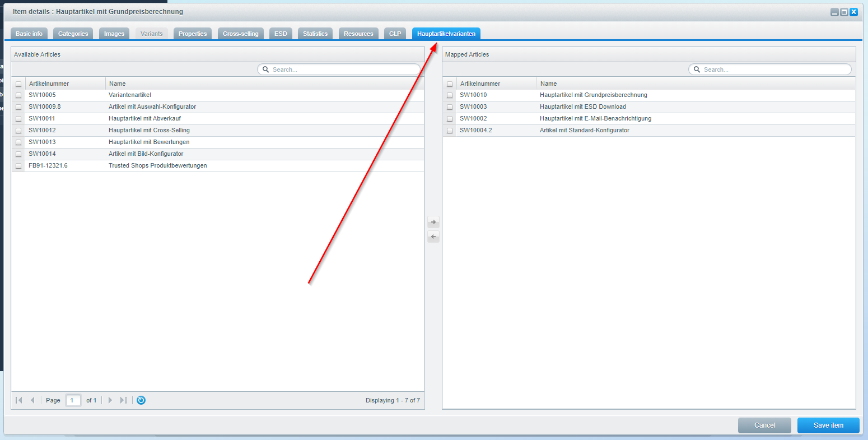Switch to the Images tab
868x440 pixels.
[x=114, y=34]
